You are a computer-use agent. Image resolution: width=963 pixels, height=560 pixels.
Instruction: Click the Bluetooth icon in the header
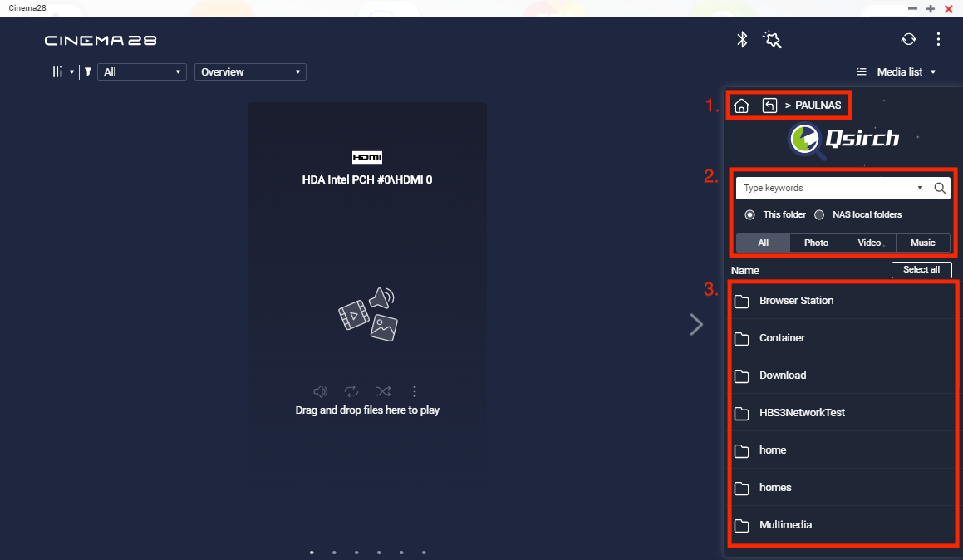click(743, 40)
